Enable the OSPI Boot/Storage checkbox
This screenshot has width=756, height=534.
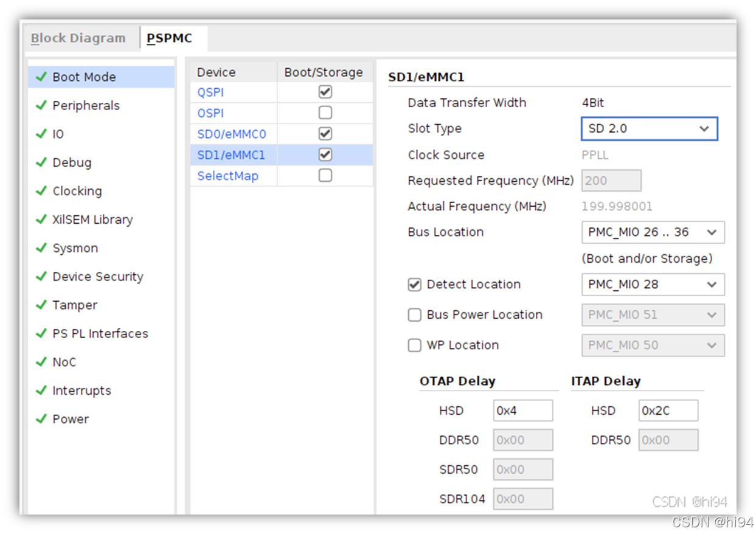tap(325, 113)
